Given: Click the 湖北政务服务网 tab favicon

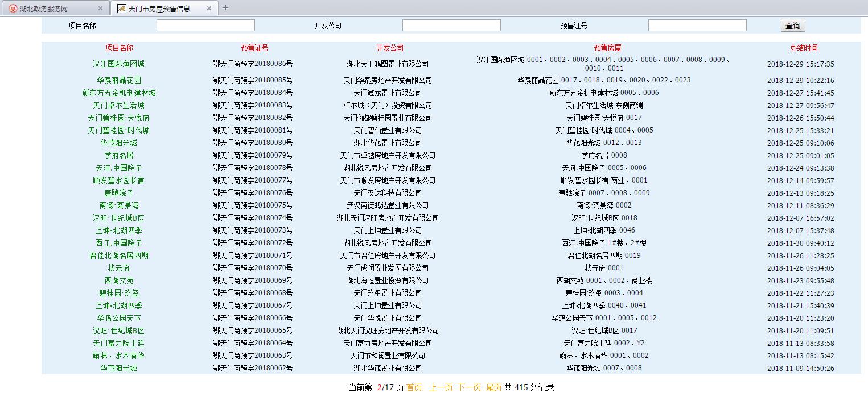Looking at the screenshot, I should [x=13, y=9].
